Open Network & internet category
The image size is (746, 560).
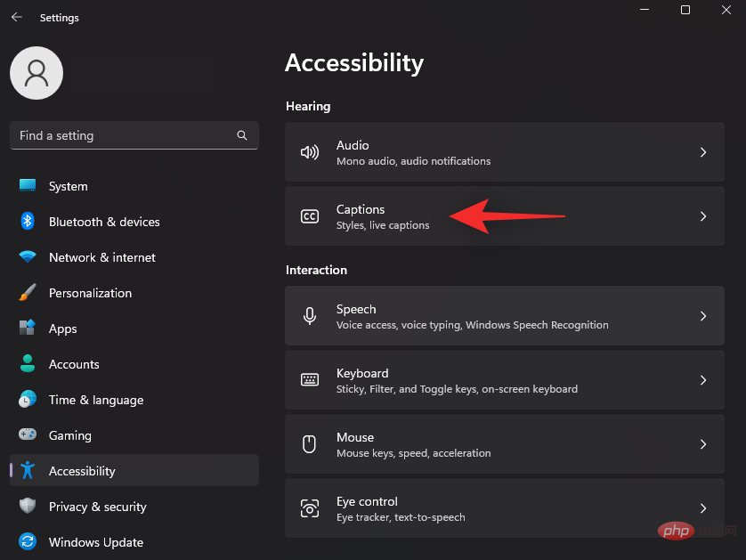pos(134,257)
